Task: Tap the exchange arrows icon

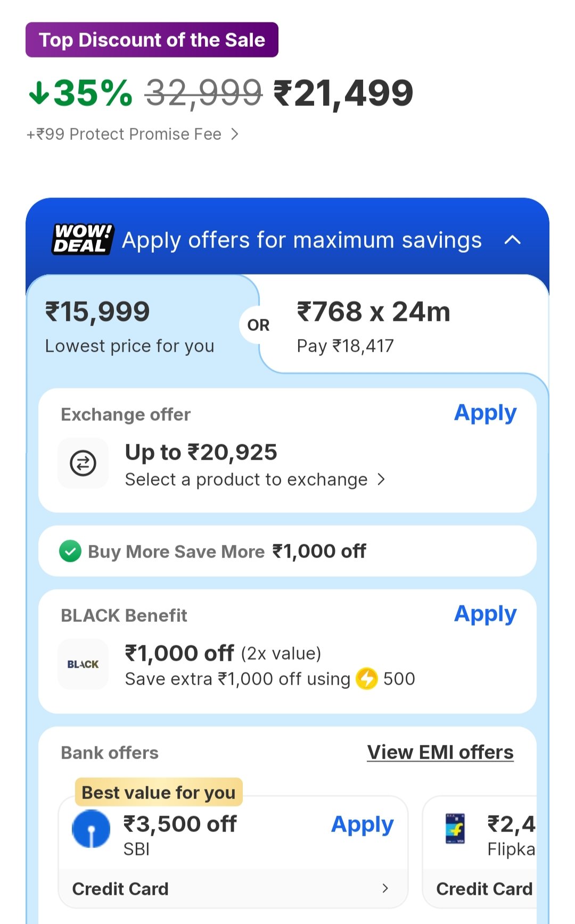Action: [x=83, y=463]
